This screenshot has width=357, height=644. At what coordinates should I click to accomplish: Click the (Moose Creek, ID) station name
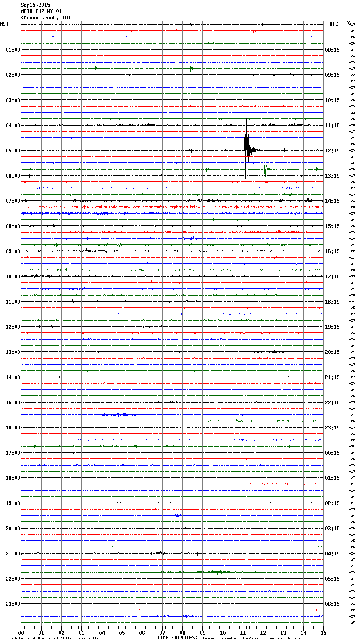click(x=46, y=18)
